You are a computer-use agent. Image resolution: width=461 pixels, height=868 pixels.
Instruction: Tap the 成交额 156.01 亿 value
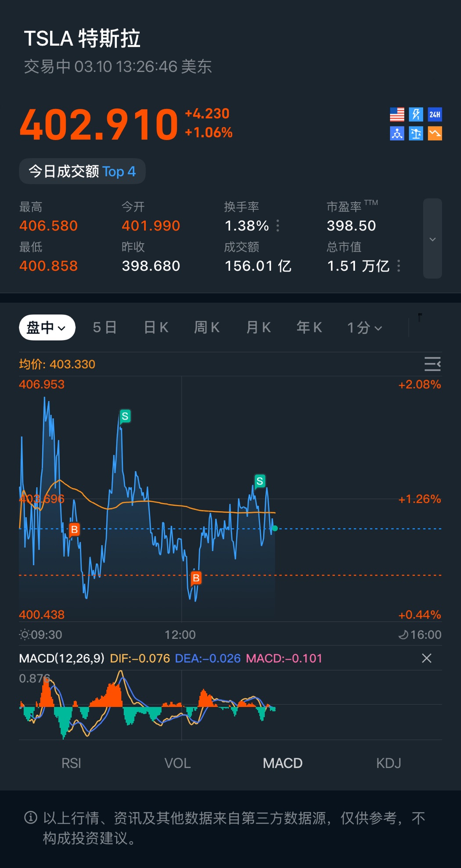pos(258,266)
